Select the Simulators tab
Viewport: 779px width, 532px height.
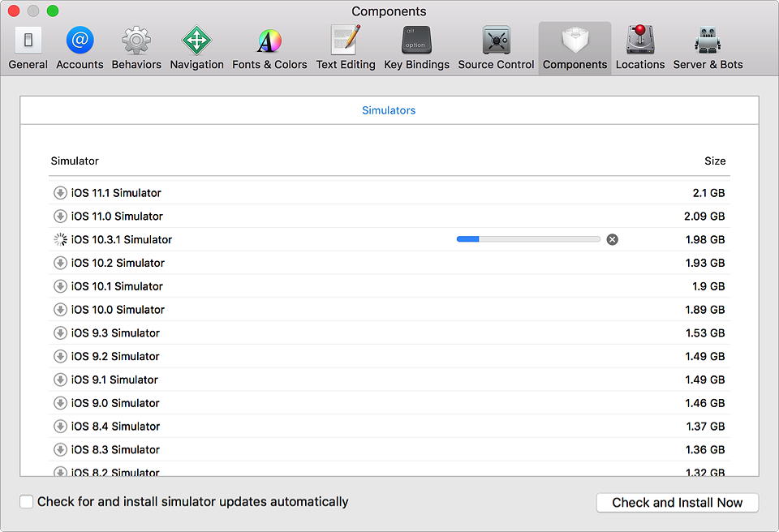click(x=389, y=110)
